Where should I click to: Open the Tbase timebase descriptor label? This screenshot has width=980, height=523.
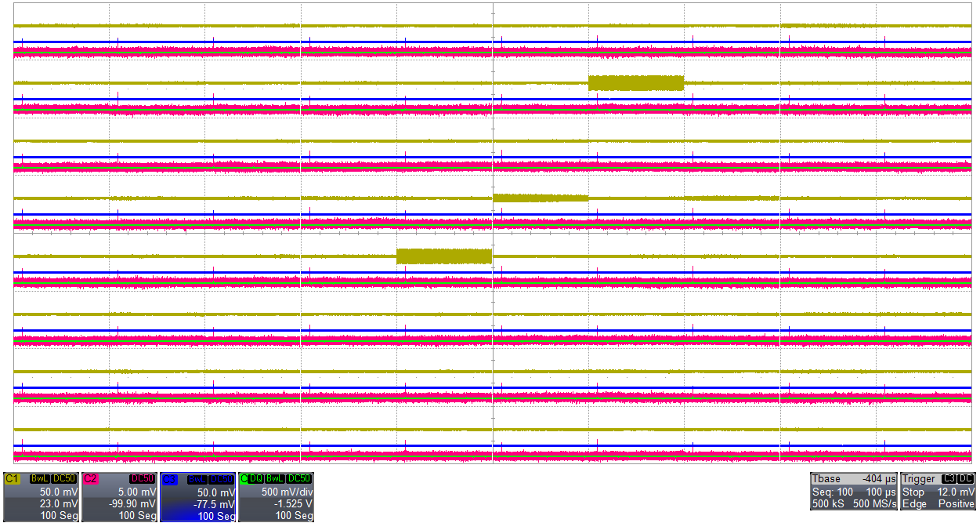827,478
